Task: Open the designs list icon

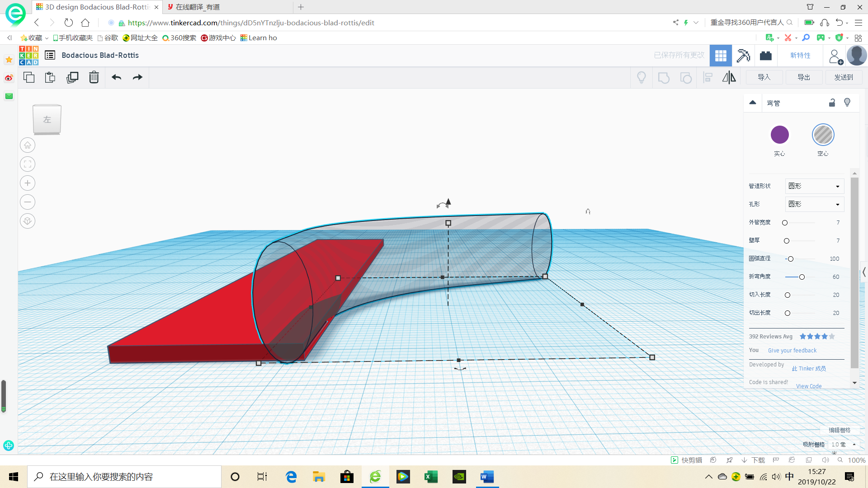Action: click(50, 55)
